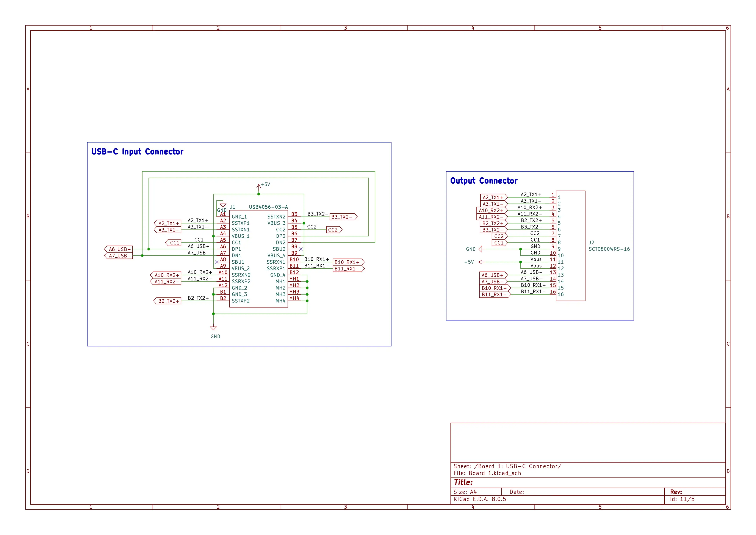Click the CC1 global label in Output Connector

click(x=500, y=243)
